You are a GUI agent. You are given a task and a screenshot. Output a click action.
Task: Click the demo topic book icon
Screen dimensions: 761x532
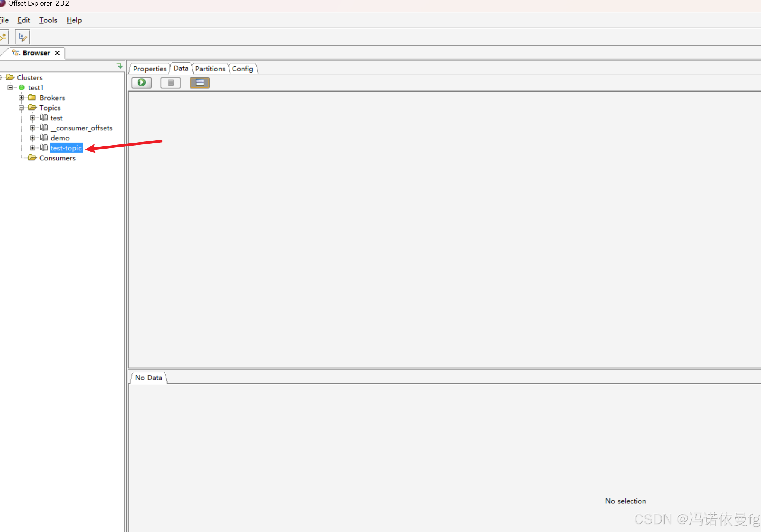tap(44, 138)
